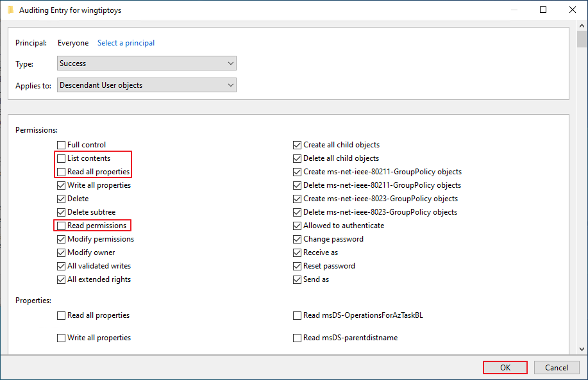Click the scrollbar down arrow
588x380 pixels.
(x=582, y=349)
